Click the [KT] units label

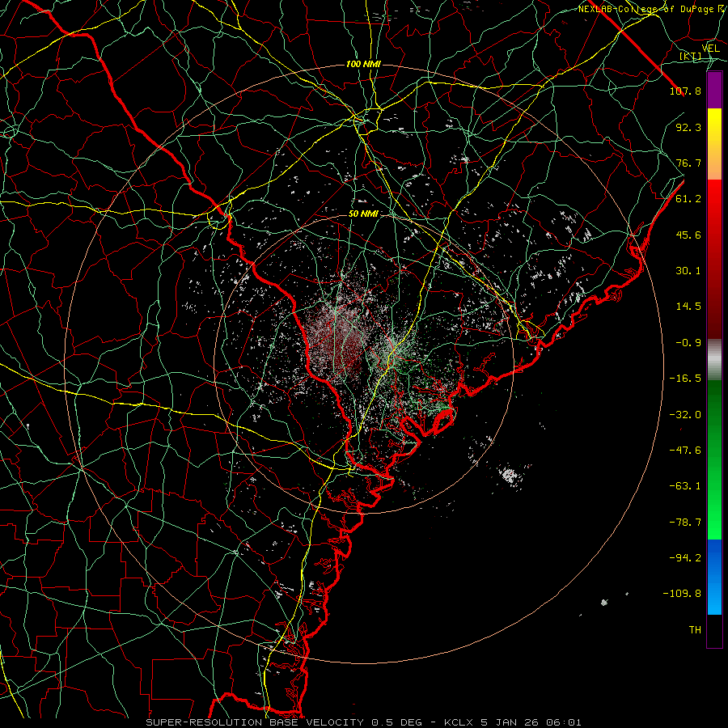[x=691, y=57]
